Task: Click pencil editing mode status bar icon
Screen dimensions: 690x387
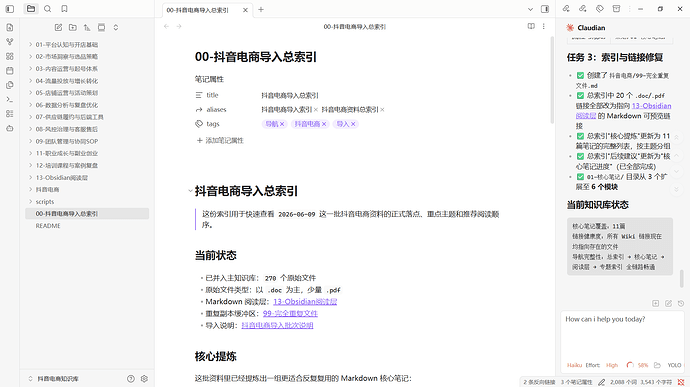Action: pyautogui.click(x=602, y=382)
